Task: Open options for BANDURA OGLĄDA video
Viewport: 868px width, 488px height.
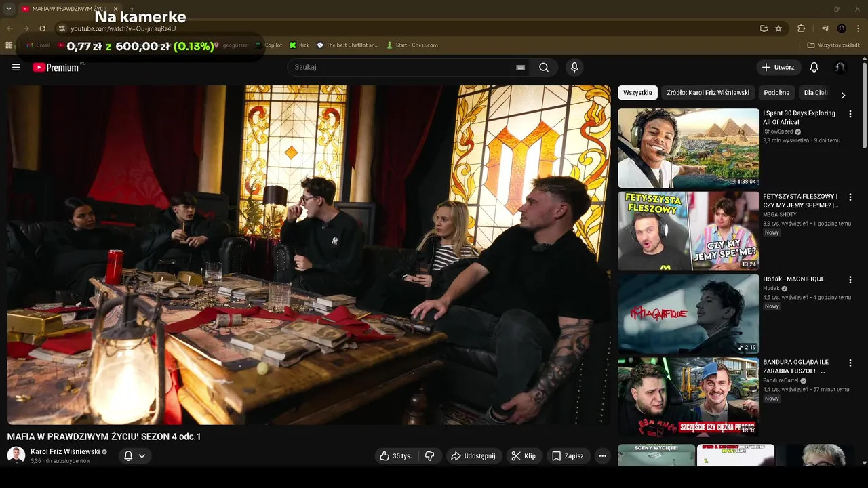Action: pos(850,363)
